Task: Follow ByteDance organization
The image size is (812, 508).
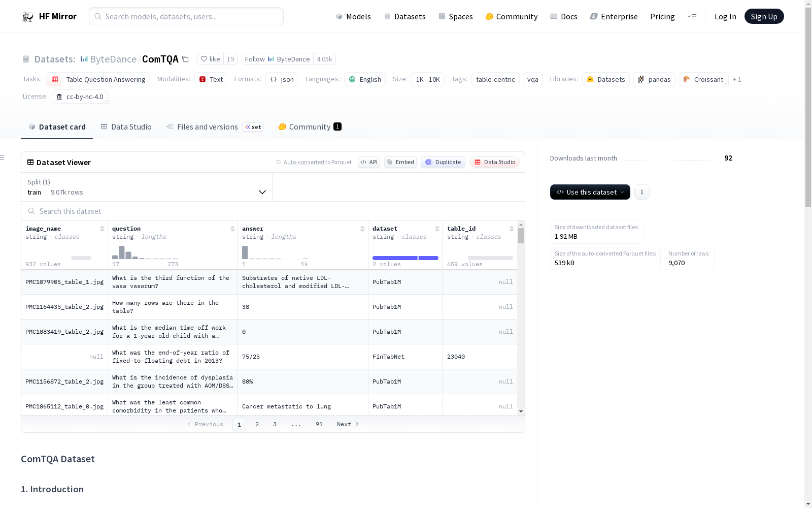Action: click(x=277, y=59)
